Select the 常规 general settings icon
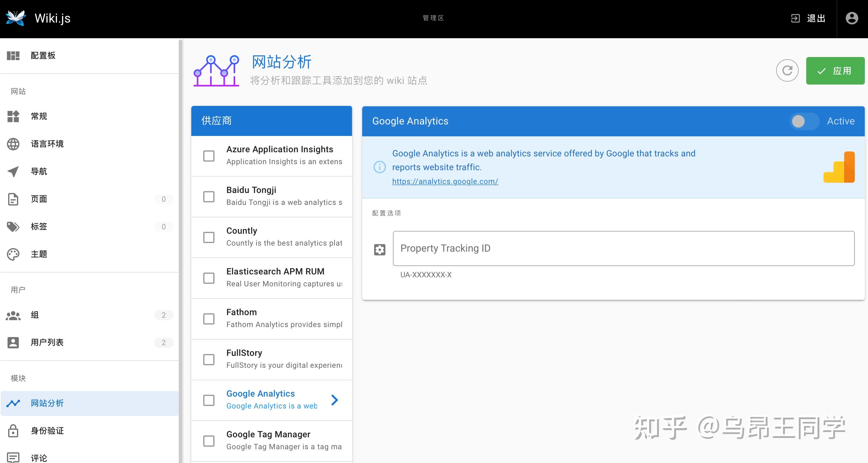868x463 pixels. click(38, 116)
